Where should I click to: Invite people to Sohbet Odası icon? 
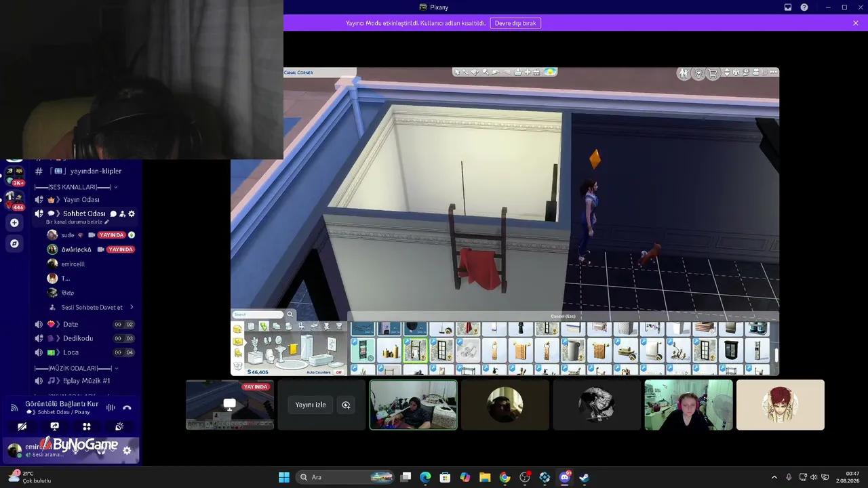click(123, 213)
